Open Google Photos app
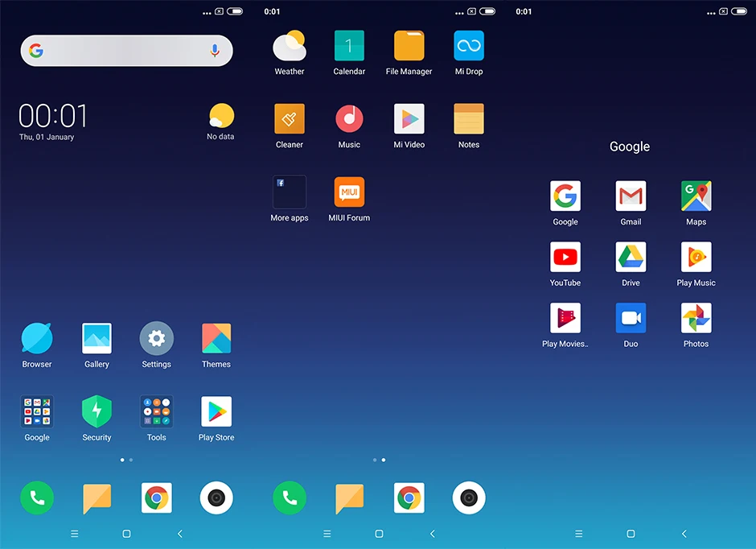 [x=696, y=318]
